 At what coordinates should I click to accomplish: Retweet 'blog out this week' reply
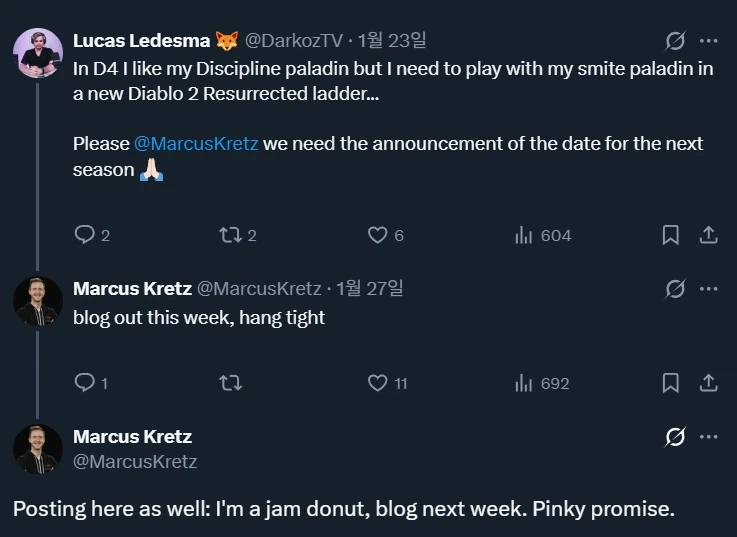coord(230,383)
